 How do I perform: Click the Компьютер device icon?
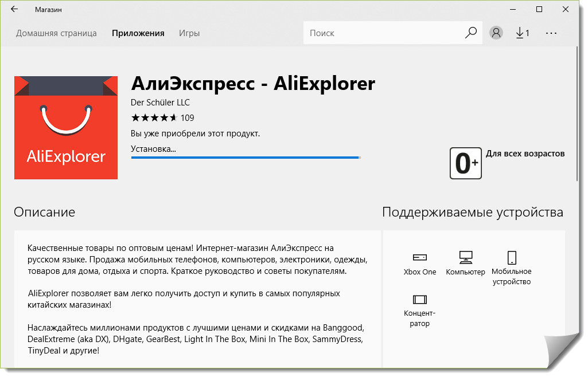[465, 257]
